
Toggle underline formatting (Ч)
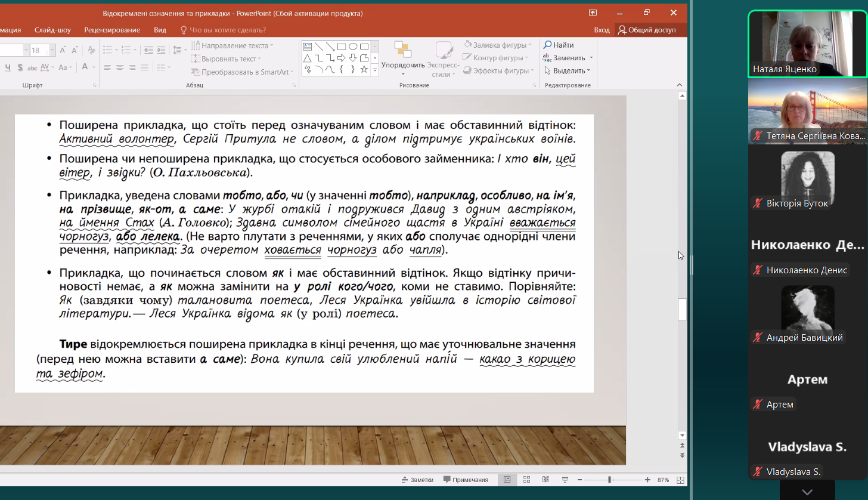point(8,67)
